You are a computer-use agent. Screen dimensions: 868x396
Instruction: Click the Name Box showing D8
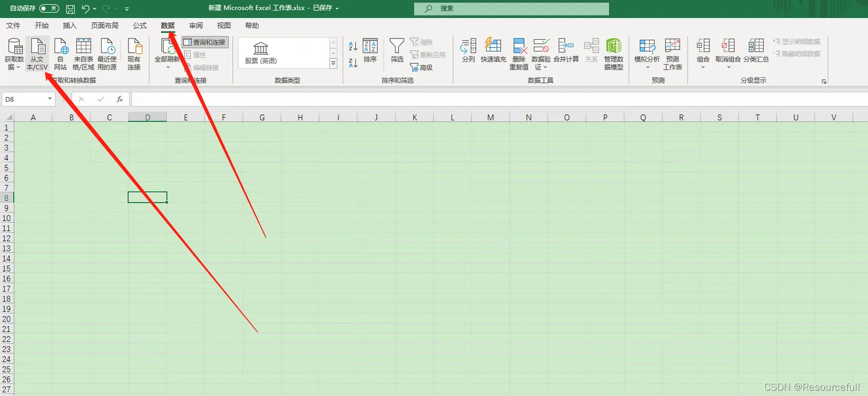tap(25, 99)
